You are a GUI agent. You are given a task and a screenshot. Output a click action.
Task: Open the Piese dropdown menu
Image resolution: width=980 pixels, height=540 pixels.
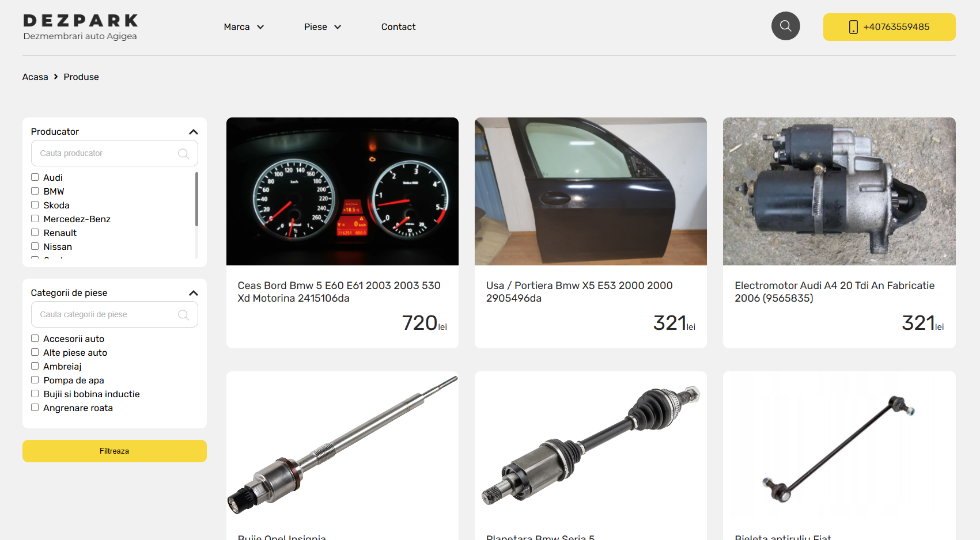(323, 27)
